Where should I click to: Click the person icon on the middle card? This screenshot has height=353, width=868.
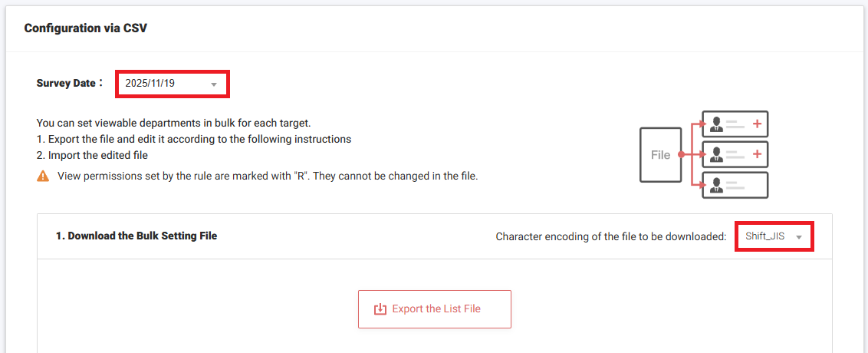coord(717,154)
